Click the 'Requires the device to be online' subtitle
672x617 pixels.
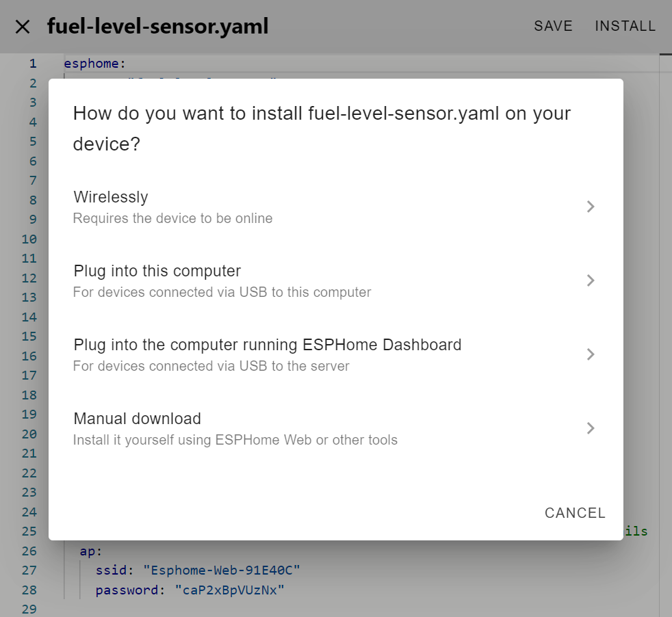click(x=172, y=219)
